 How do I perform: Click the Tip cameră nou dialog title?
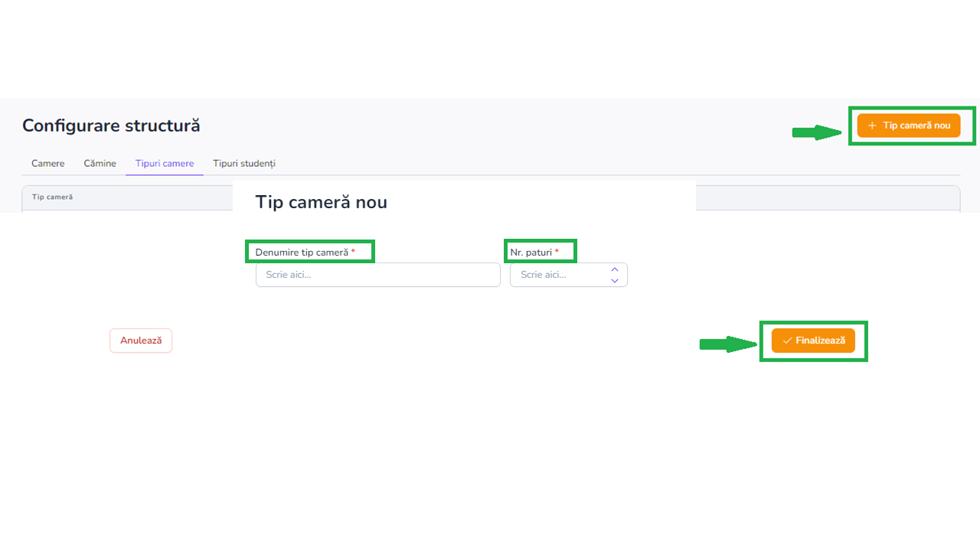321,202
